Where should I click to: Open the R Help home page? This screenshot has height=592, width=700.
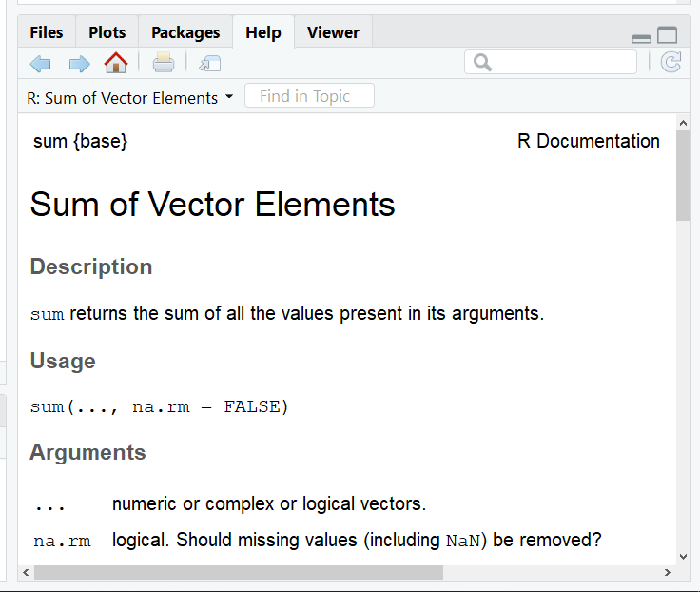tap(116, 63)
